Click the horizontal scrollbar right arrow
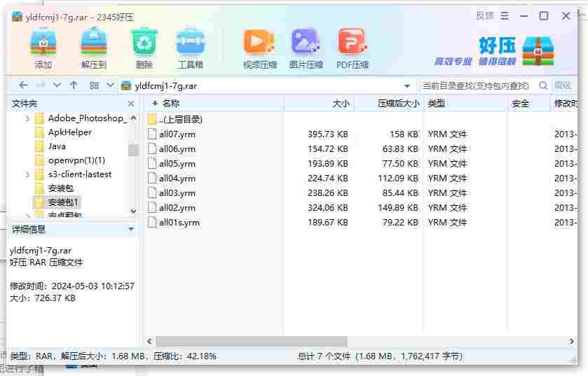Image resolution: width=588 pixels, height=376 pixels. [571, 341]
